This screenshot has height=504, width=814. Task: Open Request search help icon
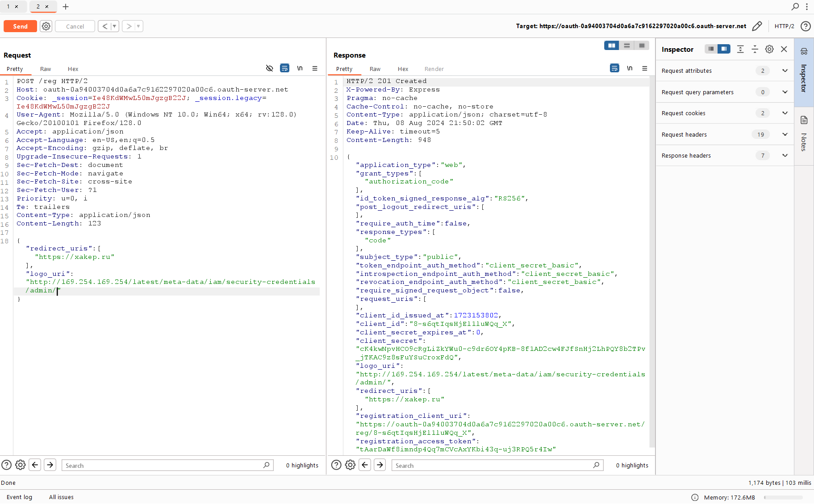coord(6,465)
